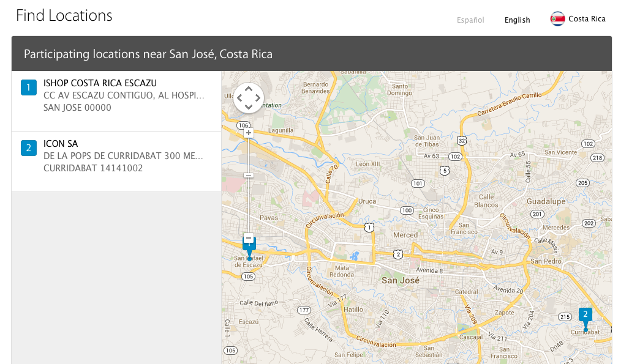Open the Costa Rica country selector
Viewport: 629px width, 364px height.
578,19
